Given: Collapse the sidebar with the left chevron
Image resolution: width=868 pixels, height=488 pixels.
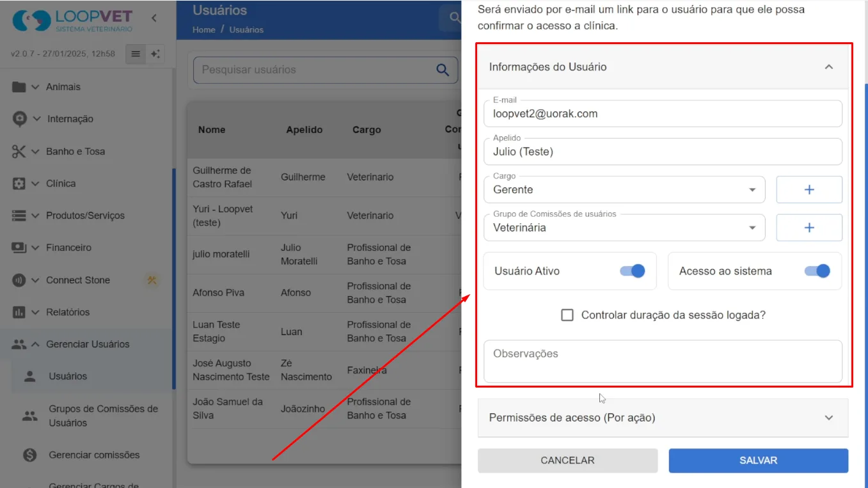Looking at the screenshot, I should [x=154, y=18].
